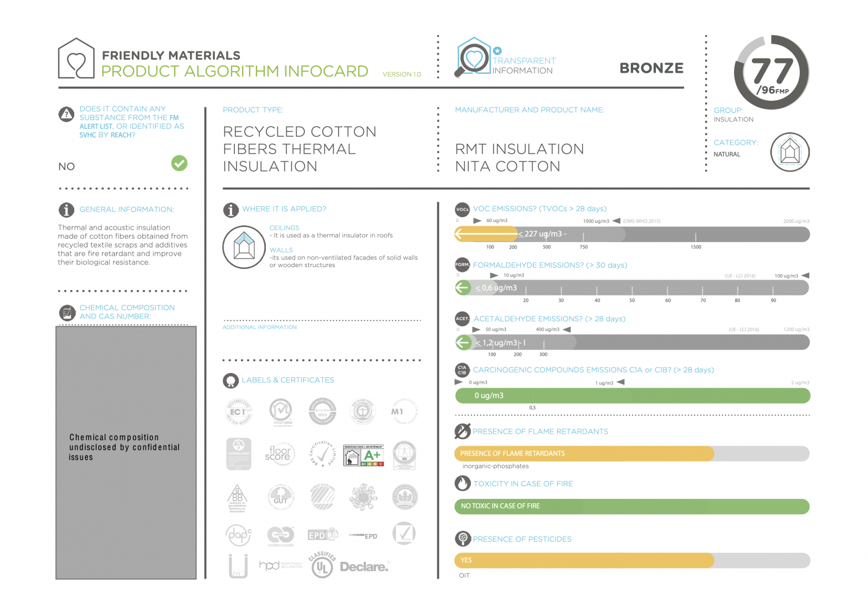Viewport: 868px width, 614px height.
Task: Click the dapc certificate logo
Action: pos(239,535)
